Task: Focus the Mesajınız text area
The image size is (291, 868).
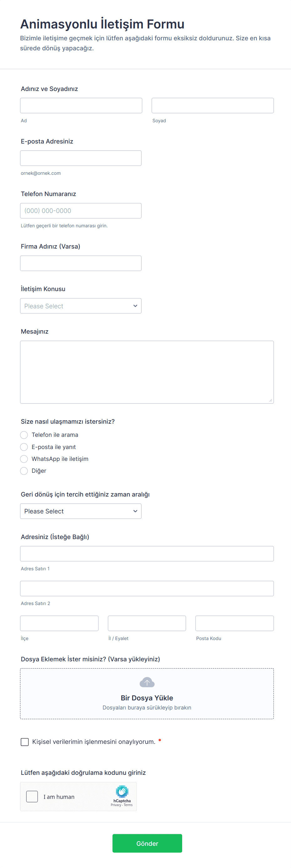Action: pyautogui.click(x=147, y=372)
